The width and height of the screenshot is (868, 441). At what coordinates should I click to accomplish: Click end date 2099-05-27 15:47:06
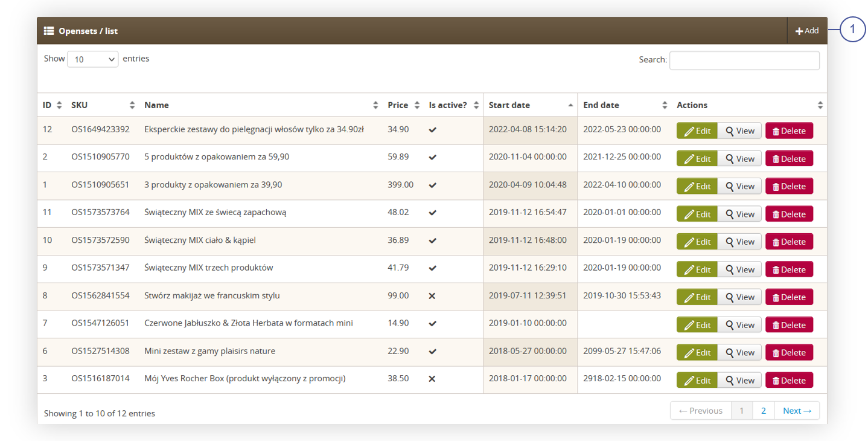coord(622,351)
